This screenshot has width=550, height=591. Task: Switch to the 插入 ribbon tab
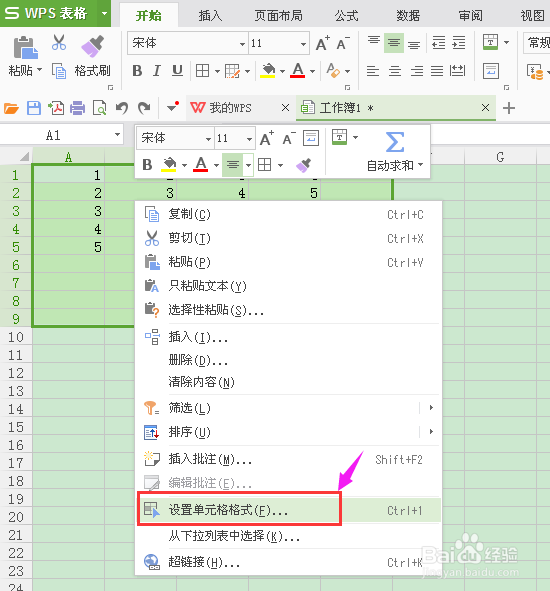coord(210,15)
